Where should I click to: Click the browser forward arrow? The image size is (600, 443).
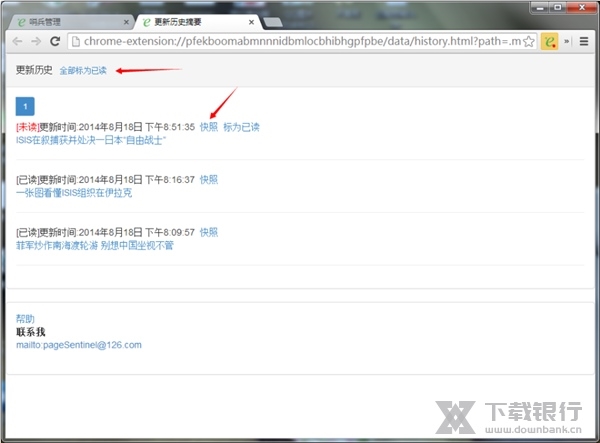tap(36, 41)
